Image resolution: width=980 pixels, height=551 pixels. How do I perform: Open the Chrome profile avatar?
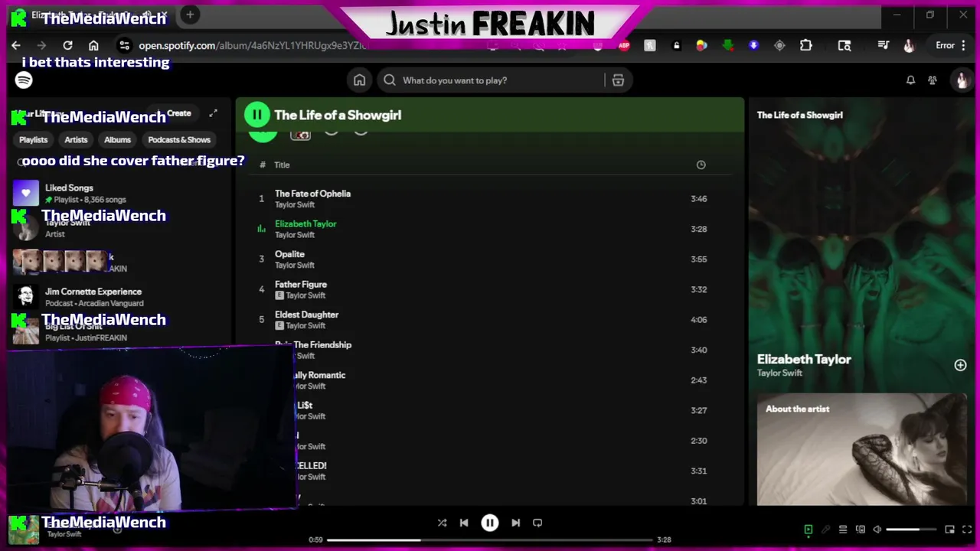coord(909,45)
